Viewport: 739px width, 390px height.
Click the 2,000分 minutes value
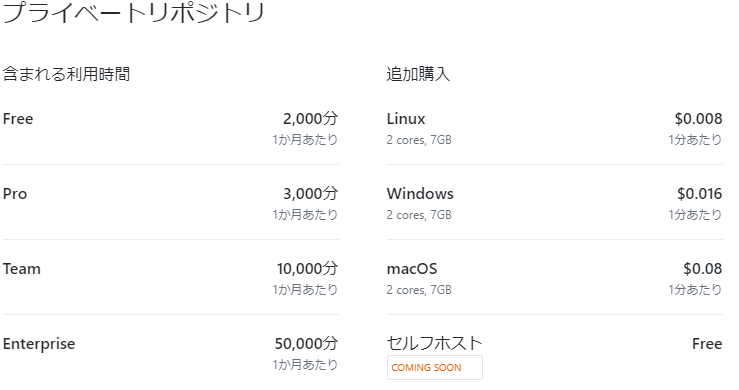(311, 119)
